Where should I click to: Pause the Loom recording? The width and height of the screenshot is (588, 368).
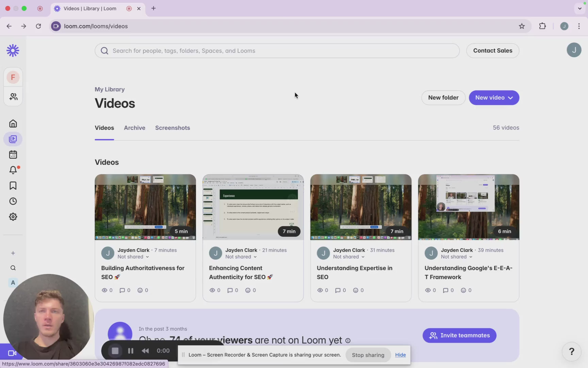(130, 351)
